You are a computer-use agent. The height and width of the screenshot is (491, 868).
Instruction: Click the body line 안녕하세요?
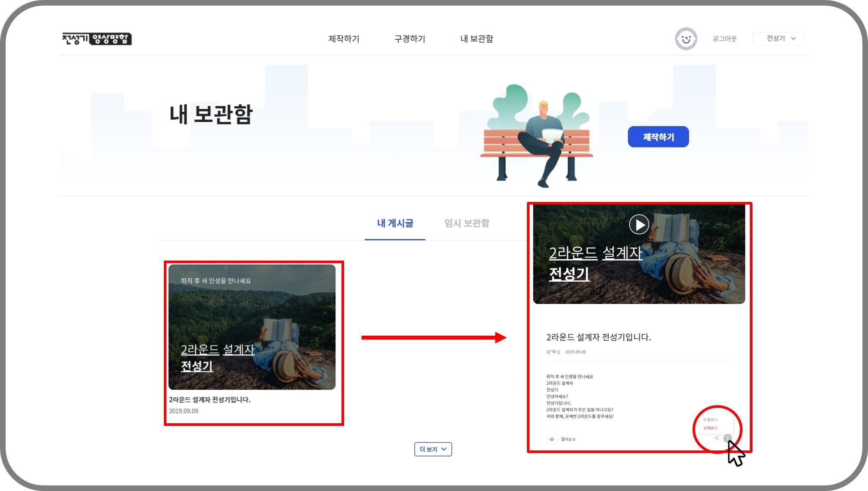(557, 397)
